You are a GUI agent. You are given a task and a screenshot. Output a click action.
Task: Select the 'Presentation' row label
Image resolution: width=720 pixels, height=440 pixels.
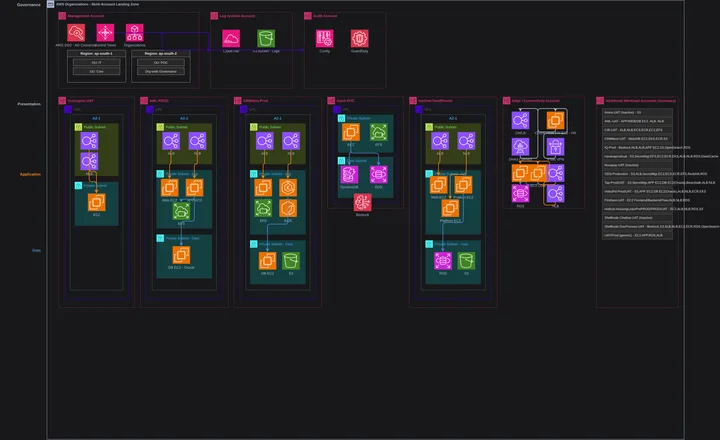tap(29, 104)
